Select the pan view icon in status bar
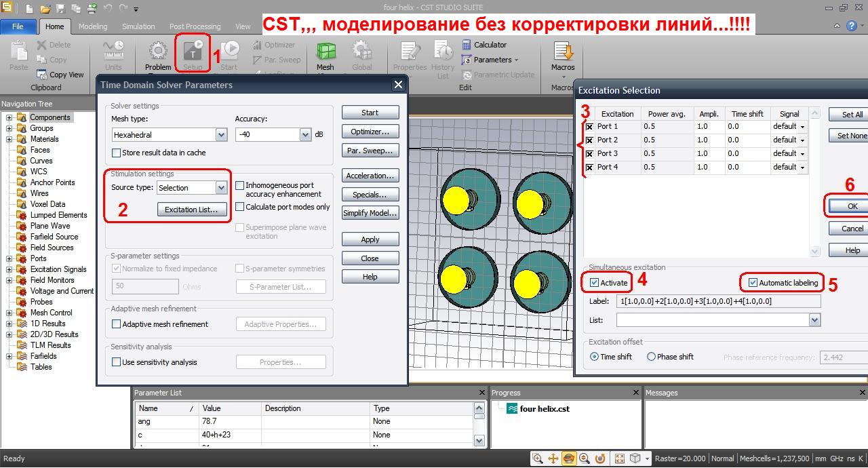Screen dimensions: 868x468 [x=553, y=459]
